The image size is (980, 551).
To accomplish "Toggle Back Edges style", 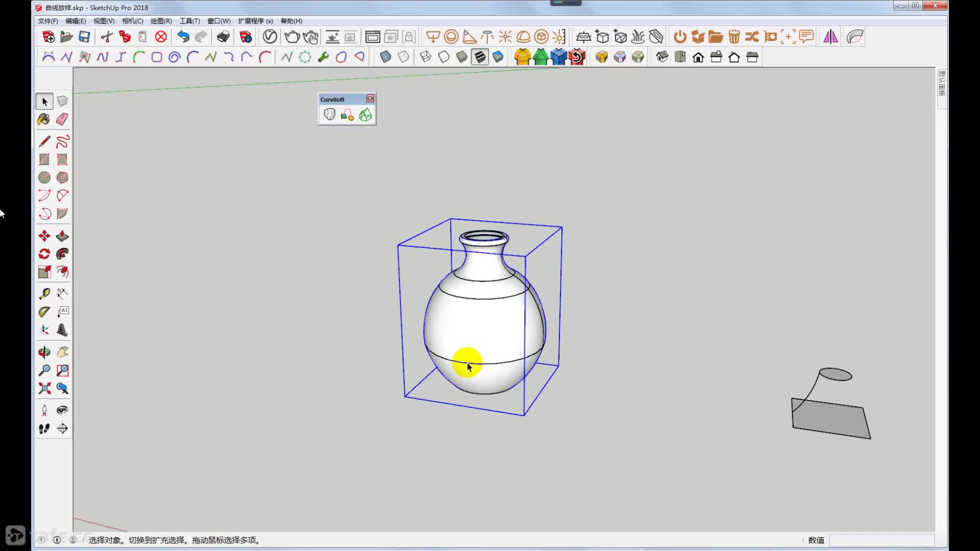I will (403, 57).
